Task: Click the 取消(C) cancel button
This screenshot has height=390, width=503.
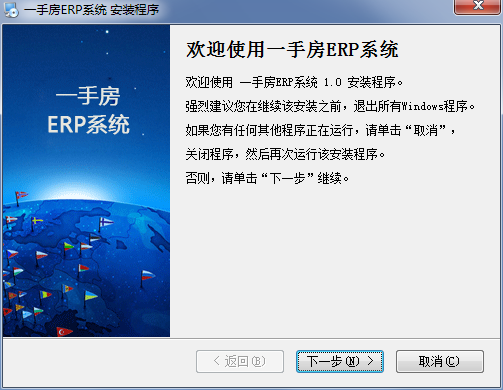Action: click(440, 361)
